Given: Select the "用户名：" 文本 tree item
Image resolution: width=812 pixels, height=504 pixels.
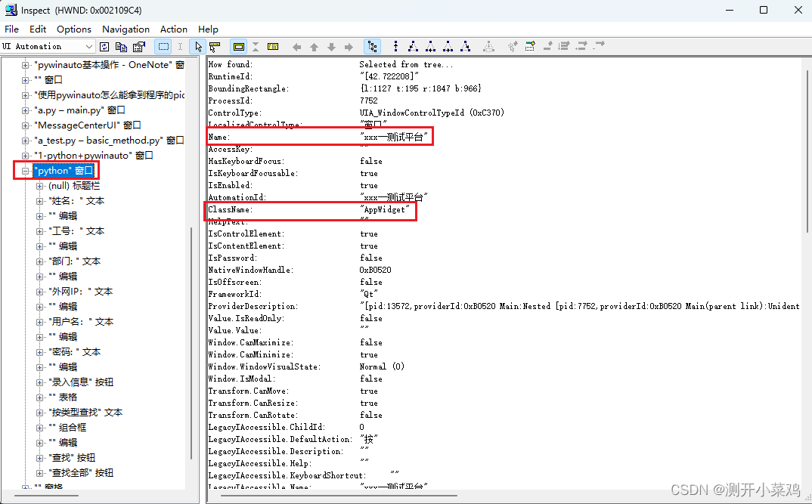Looking at the screenshot, I should [82, 322].
